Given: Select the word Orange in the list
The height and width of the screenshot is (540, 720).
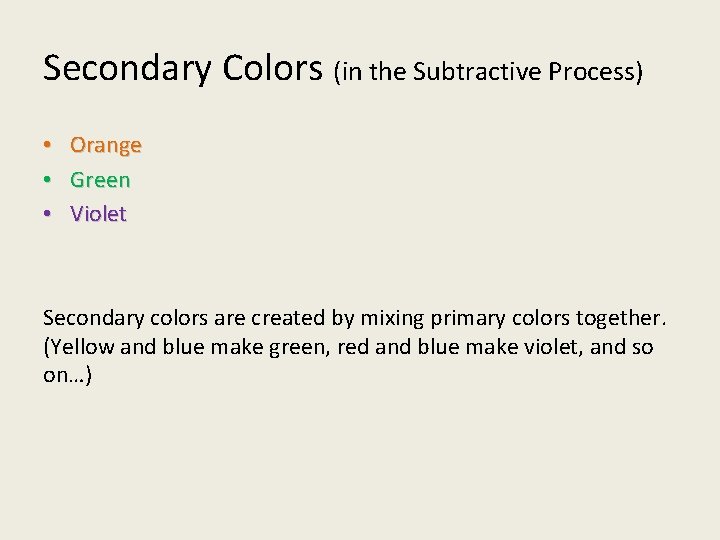Looking at the screenshot, I should pyautogui.click(x=106, y=146).
